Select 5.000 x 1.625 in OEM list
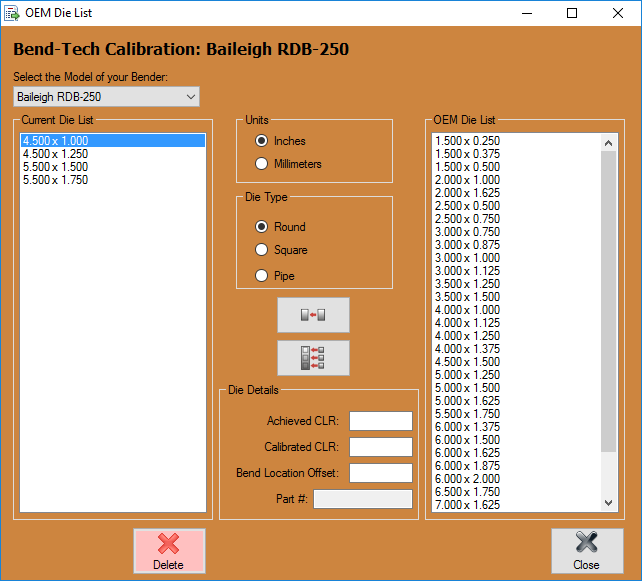 [517, 401]
